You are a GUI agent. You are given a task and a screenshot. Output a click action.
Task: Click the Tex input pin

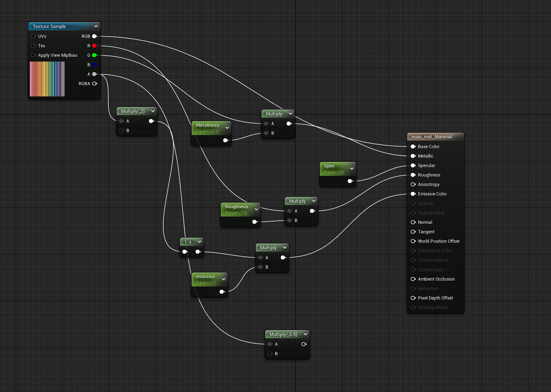point(33,46)
